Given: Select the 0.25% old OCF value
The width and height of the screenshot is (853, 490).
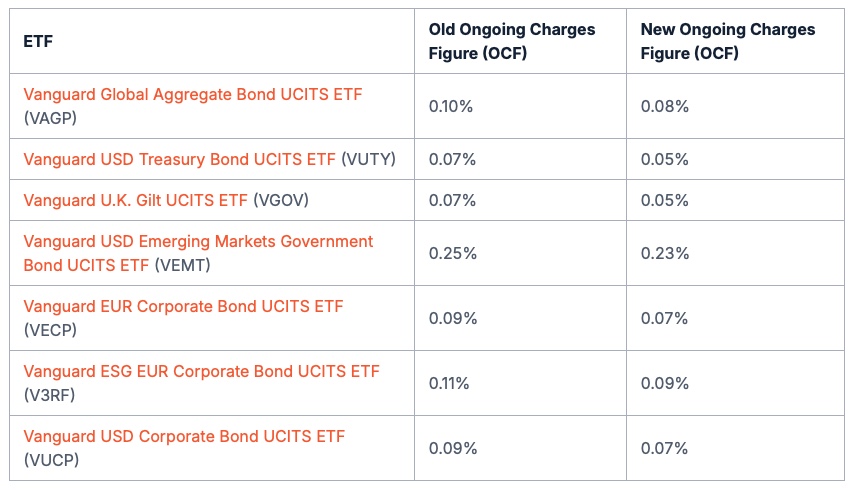Looking at the screenshot, I should point(452,253).
